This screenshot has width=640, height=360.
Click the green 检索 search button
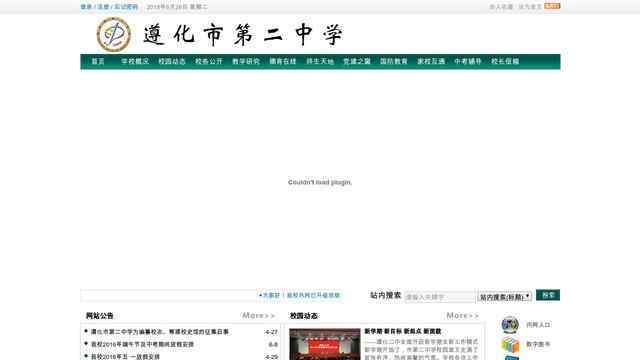[x=548, y=295]
